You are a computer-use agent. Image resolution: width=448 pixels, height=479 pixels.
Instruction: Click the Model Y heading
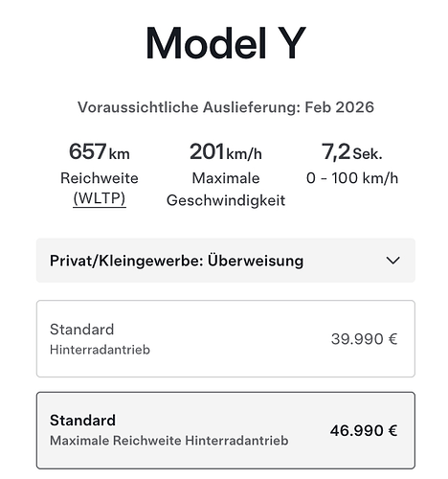(x=226, y=43)
